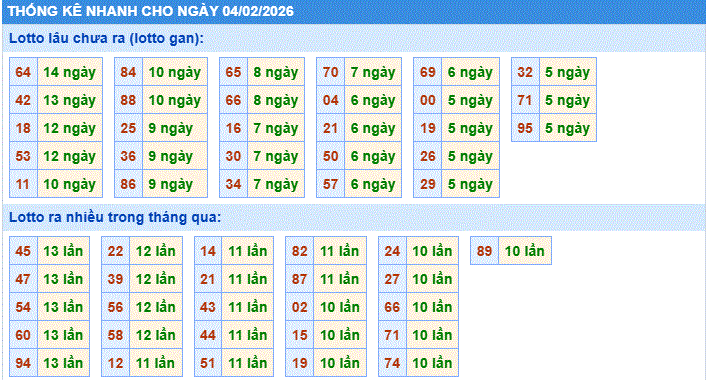The height and width of the screenshot is (380, 706).
Task: Select number 25 in lotto gan table
Action: click(x=128, y=128)
